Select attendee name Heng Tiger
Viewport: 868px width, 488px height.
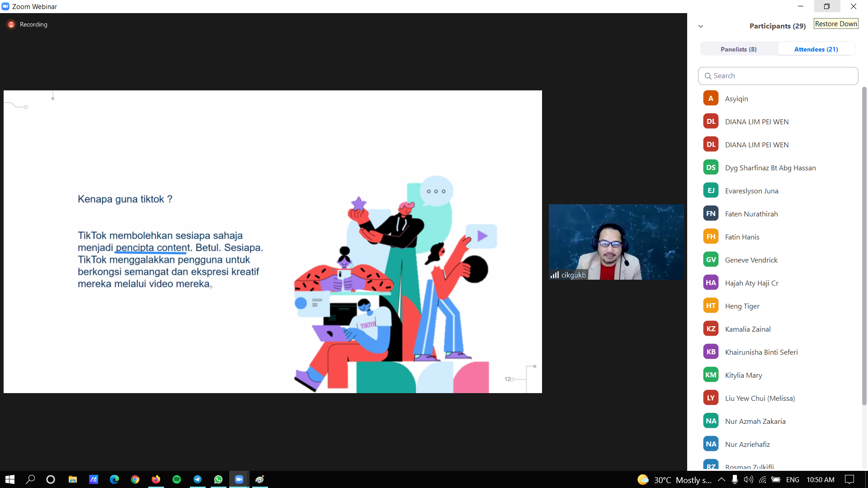742,306
